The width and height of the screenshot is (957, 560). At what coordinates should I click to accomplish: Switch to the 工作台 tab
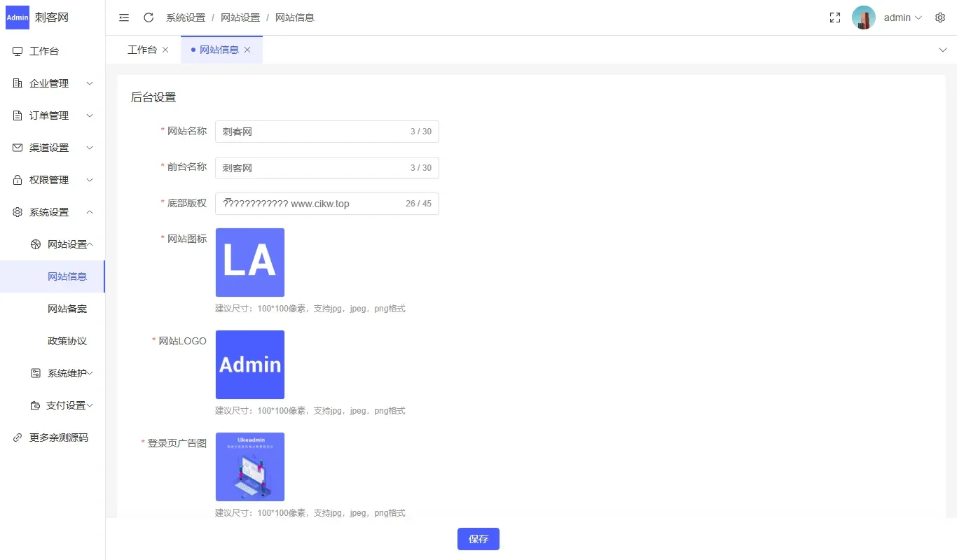click(142, 50)
